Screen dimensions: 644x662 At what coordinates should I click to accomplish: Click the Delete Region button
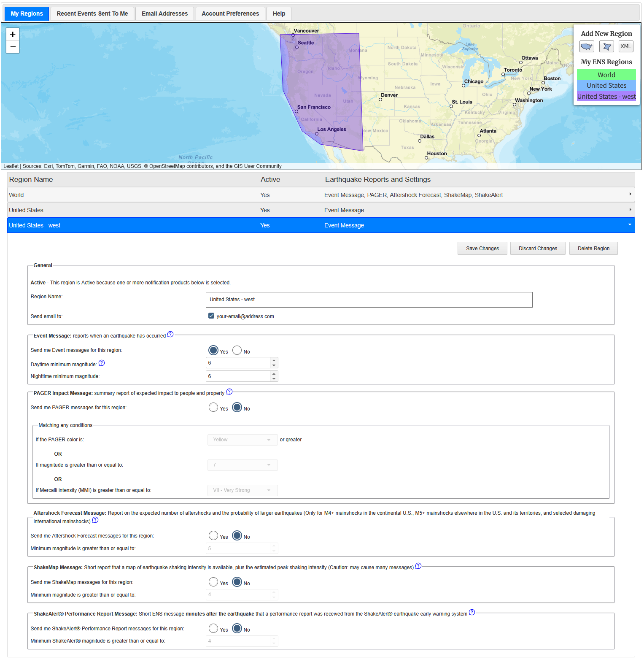pos(593,249)
